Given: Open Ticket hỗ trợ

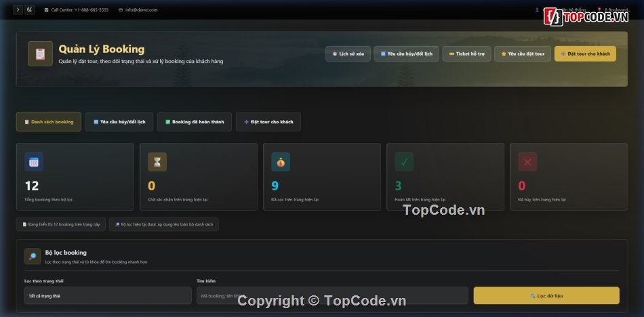Looking at the screenshot, I should pyautogui.click(x=466, y=54).
